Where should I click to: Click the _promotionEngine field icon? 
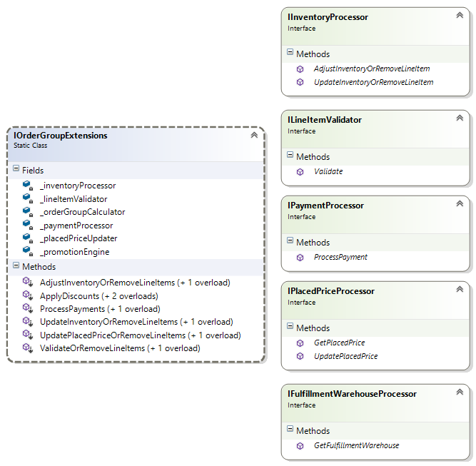[x=28, y=252]
